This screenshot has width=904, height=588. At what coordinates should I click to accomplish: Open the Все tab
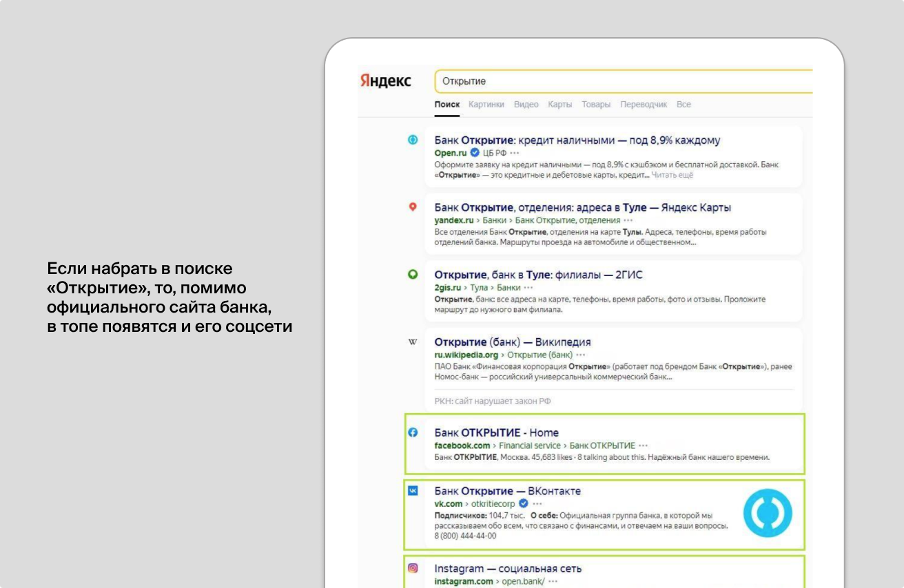[684, 105]
